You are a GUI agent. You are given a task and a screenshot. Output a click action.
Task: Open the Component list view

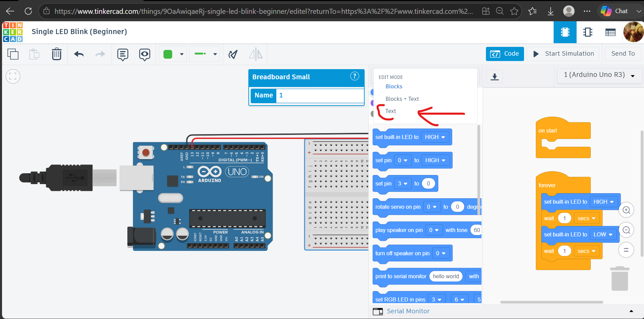coord(610,32)
